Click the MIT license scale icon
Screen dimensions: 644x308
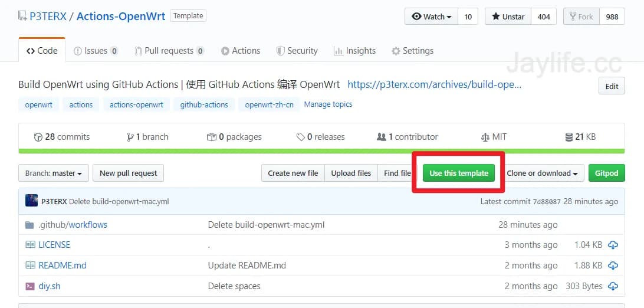click(x=485, y=137)
